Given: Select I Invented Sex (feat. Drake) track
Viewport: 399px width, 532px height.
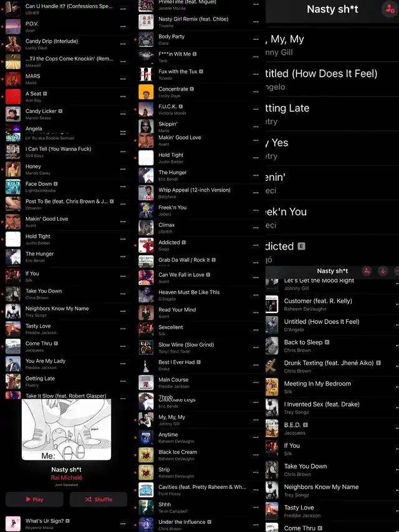Looking at the screenshot, I should coord(331,407).
